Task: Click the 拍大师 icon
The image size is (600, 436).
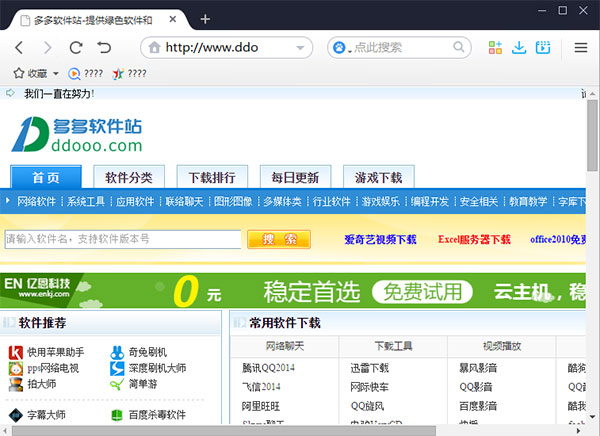Action: tap(16, 384)
